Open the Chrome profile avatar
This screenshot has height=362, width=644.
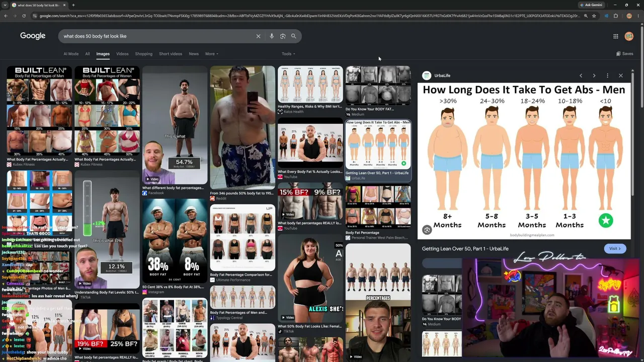(x=629, y=16)
